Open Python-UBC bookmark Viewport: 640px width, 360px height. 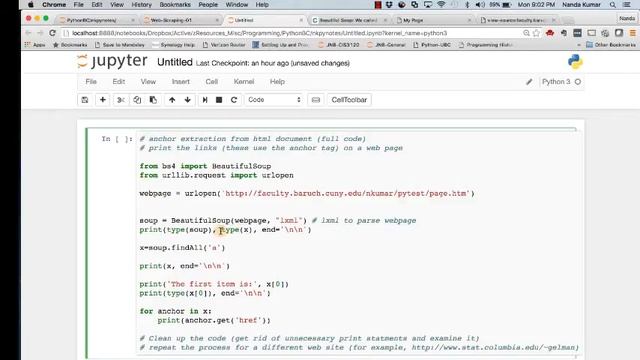click(x=432, y=45)
